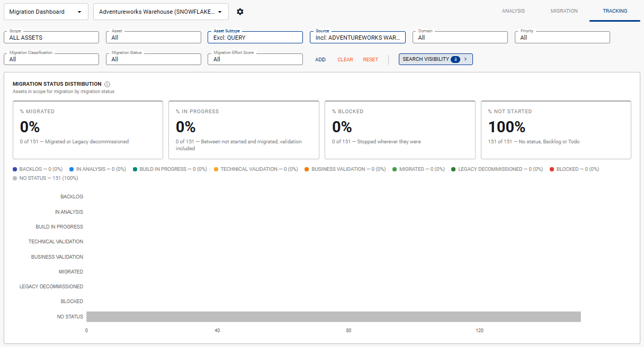Switch to the Migration tab
Image resolution: width=644 pixels, height=347 pixels.
tap(564, 11)
